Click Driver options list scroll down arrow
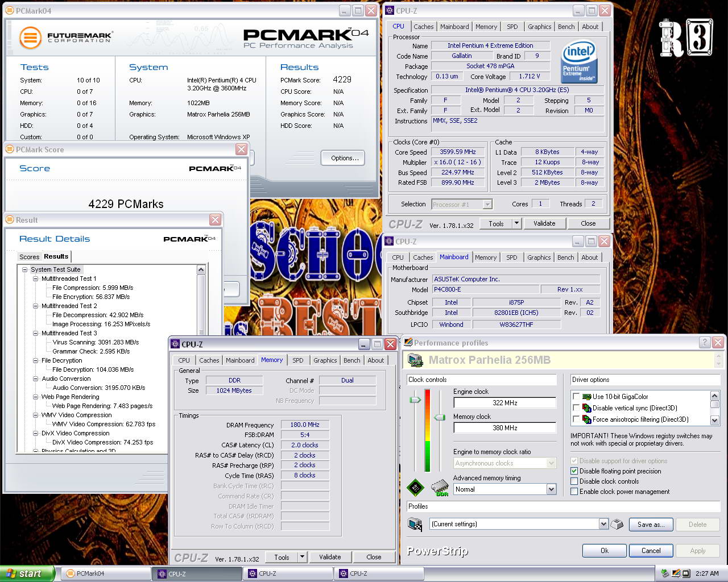 [x=715, y=420]
